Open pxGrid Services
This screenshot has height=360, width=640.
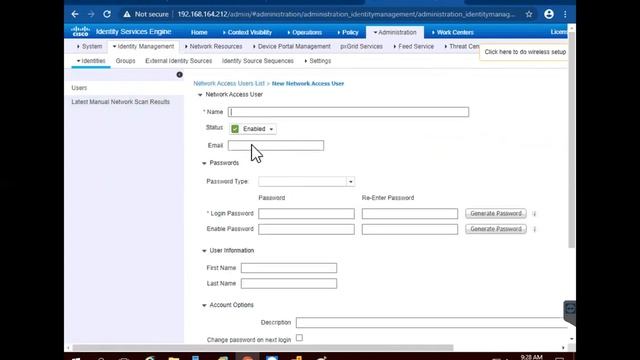[x=362, y=47]
